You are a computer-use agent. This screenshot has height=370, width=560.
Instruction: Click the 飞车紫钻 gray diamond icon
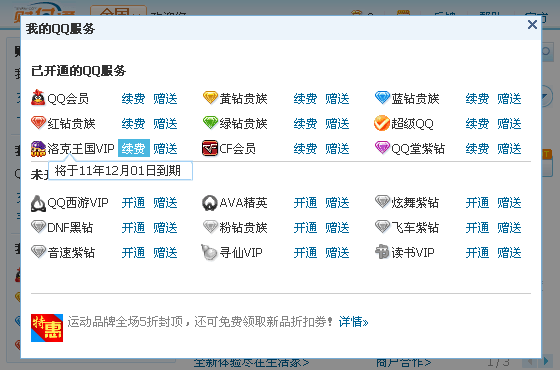[x=382, y=227]
